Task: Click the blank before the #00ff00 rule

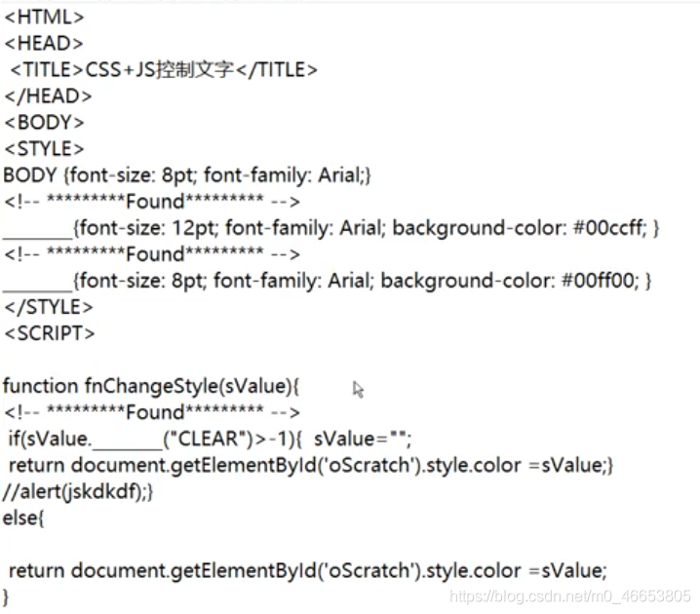Action: (37, 285)
